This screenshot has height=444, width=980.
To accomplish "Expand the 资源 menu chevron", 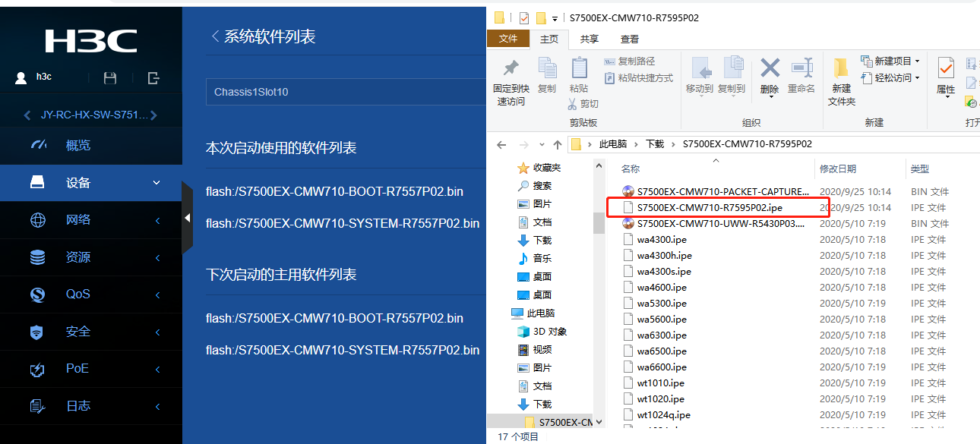I will (x=157, y=257).
